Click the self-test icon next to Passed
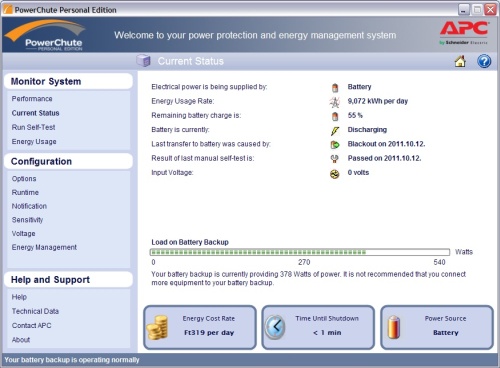The image size is (500, 368). click(335, 159)
